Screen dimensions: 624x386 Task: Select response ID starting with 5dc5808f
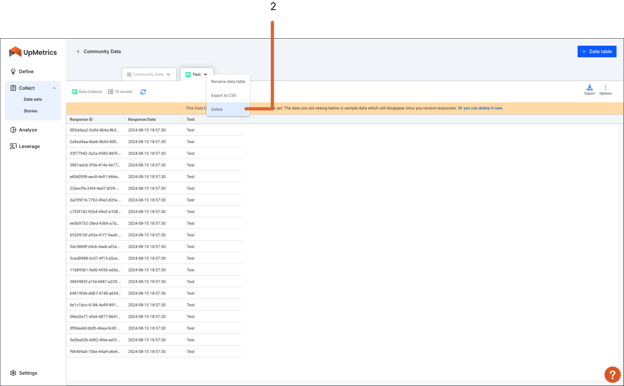click(94, 247)
